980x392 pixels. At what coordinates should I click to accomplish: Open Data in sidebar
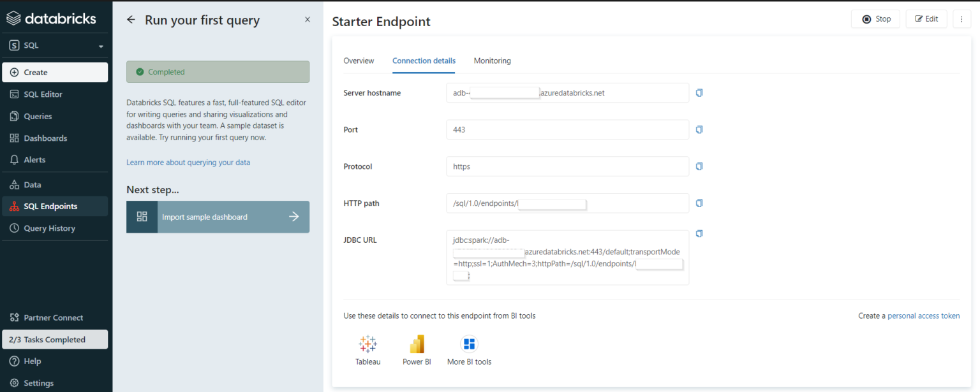[55, 185]
